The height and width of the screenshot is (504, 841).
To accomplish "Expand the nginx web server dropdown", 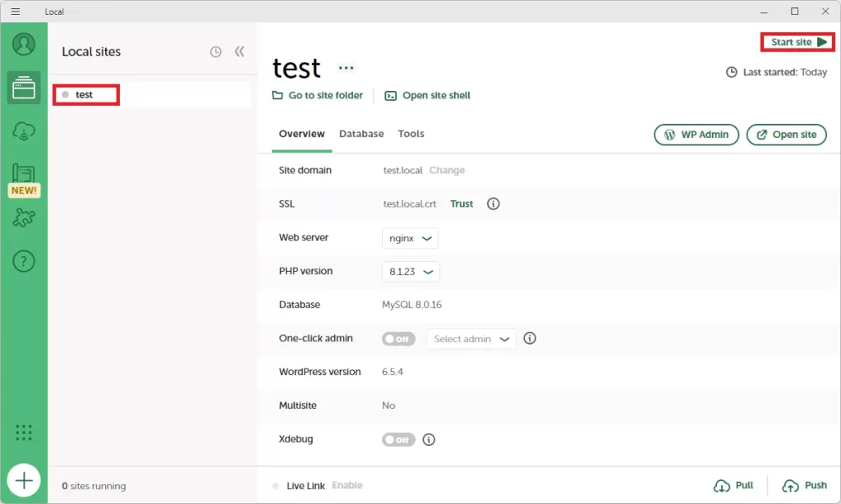I will pyautogui.click(x=411, y=238).
